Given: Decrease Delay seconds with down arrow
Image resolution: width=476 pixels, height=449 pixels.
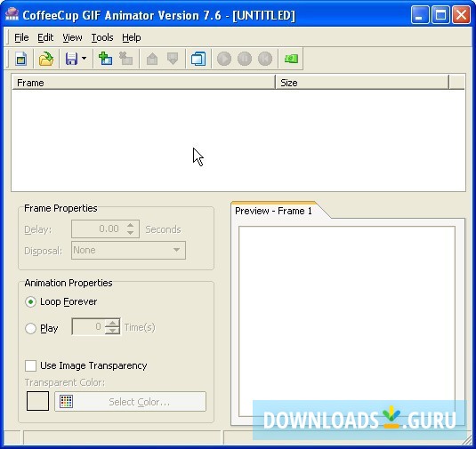Looking at the screenshot, I should [130, 233].
